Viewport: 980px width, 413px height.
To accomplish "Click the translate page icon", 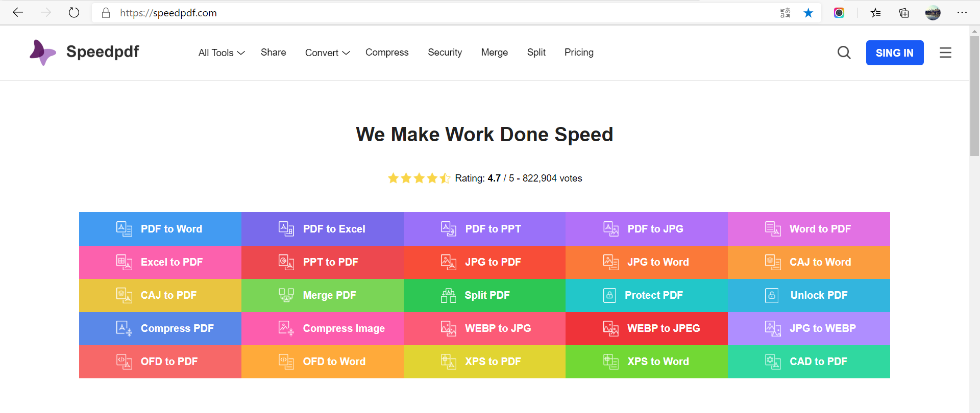I will point(786,13).
